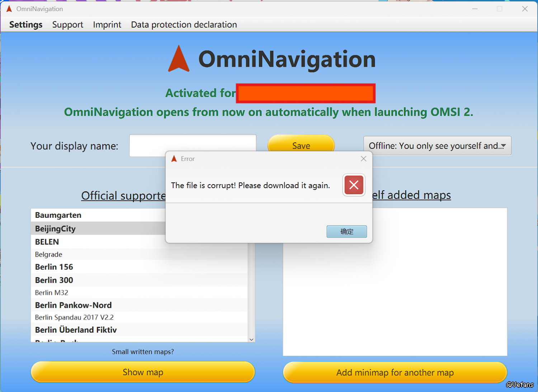
Task: Confirm the error dialog with 确定
Action: click(346, 231)
